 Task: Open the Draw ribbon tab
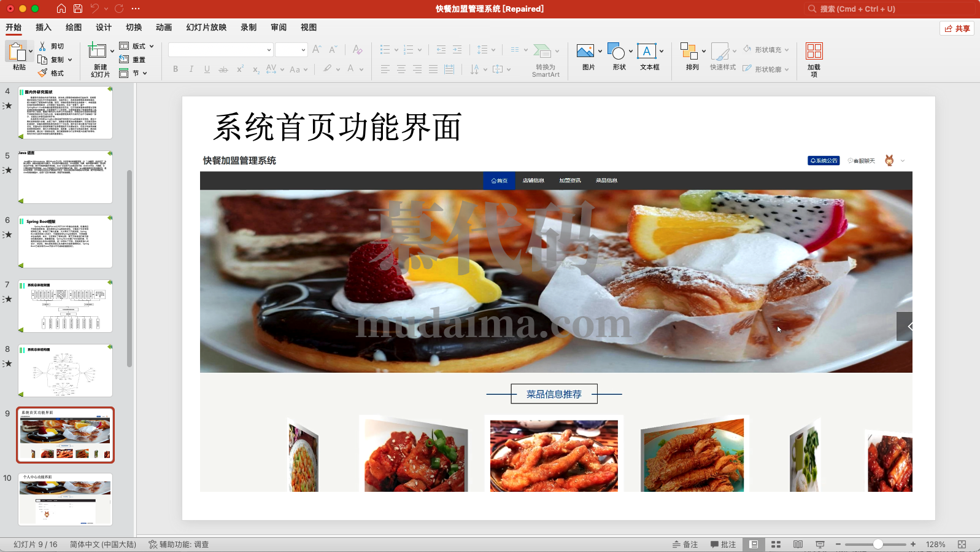click(74, 27)
